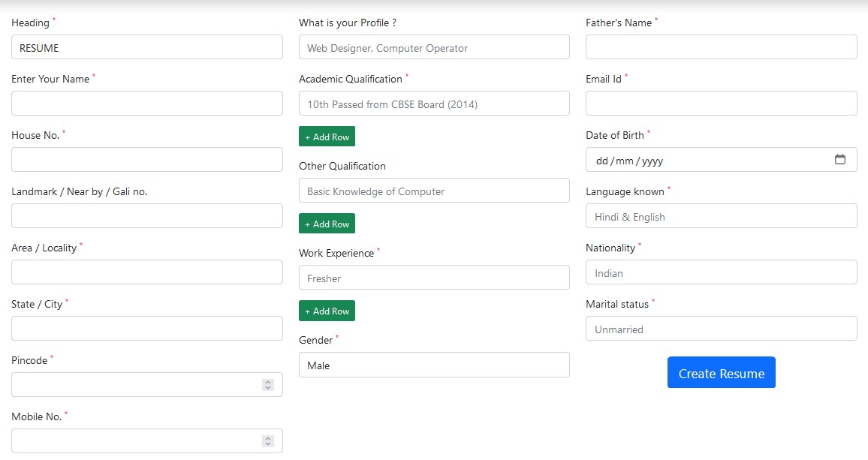The image size is (868, 460).
Task: Click the Language known input field
Action: (x=722, y=216)
